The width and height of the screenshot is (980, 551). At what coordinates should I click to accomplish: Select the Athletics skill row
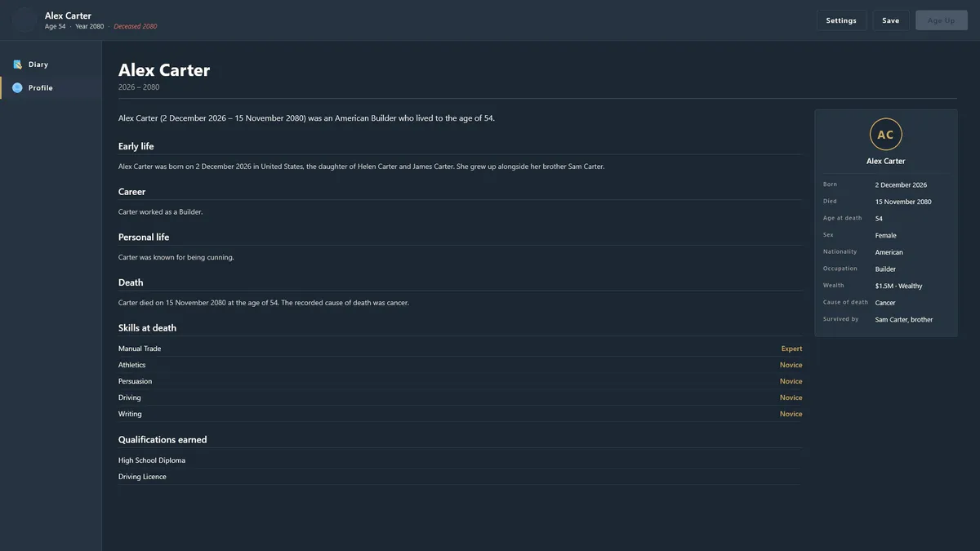460,365
